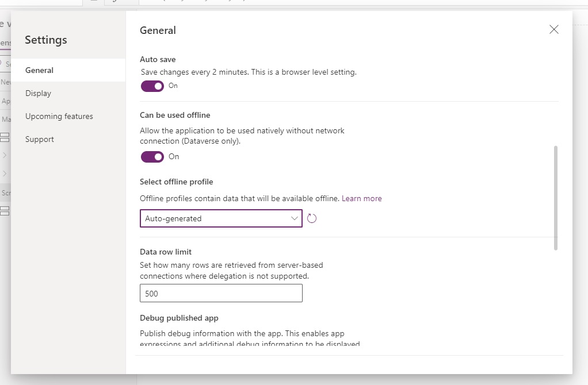
Task: Click the tree view search icon at left edge
Action: pos(2,64)
